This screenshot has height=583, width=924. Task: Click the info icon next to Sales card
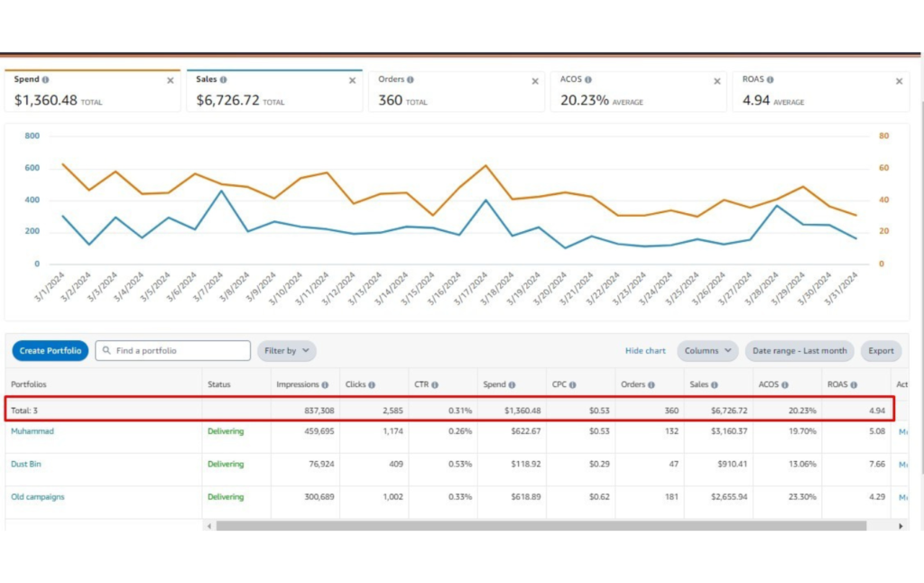tap(224, 79)
